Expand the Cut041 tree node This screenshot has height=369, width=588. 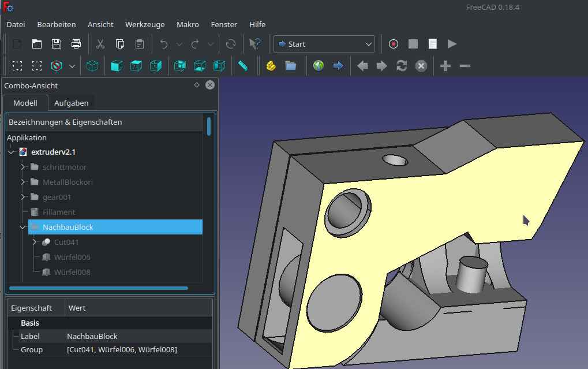[35, 242]
